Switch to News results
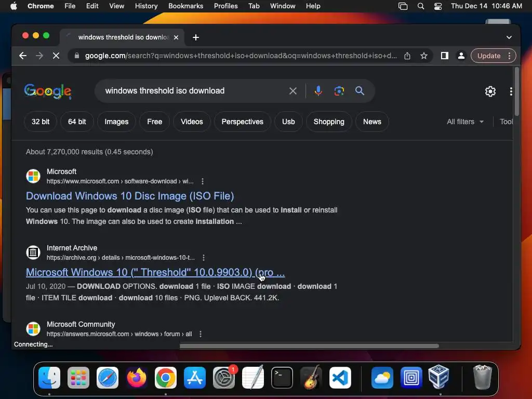The height and width of the screenshot is (399, 532). coord(372,122)
